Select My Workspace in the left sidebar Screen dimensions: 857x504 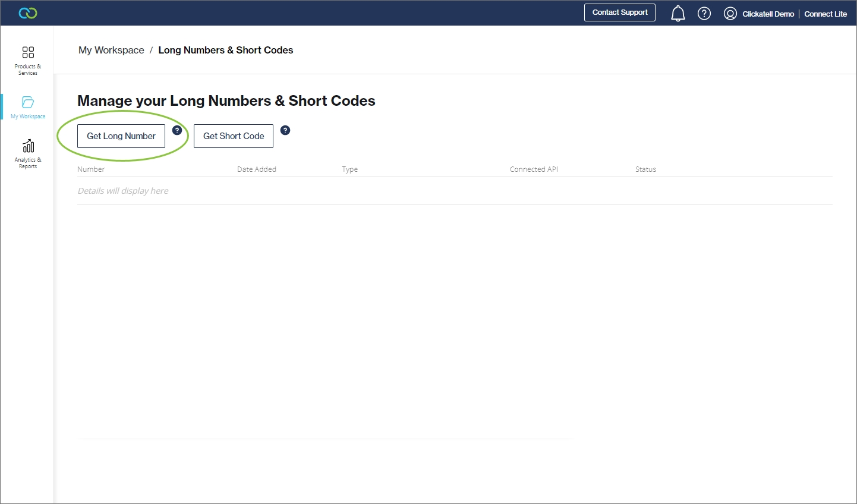(x=28, y=107)
